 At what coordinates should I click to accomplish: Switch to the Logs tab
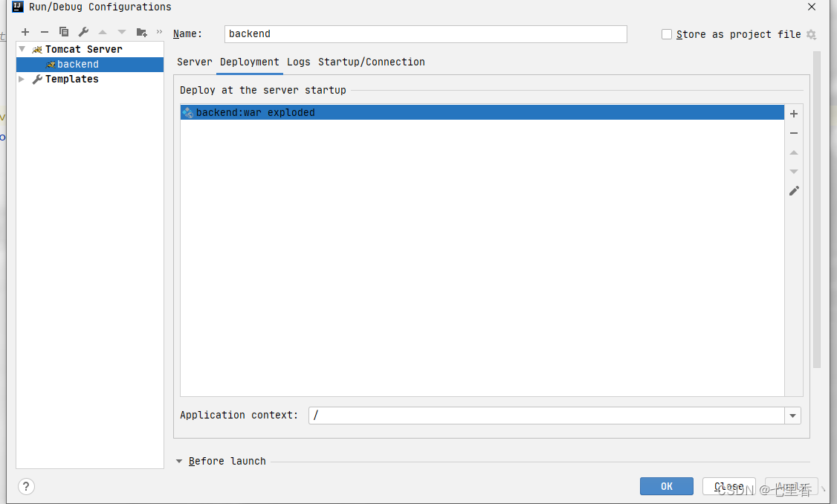click(x=298, y=62)
